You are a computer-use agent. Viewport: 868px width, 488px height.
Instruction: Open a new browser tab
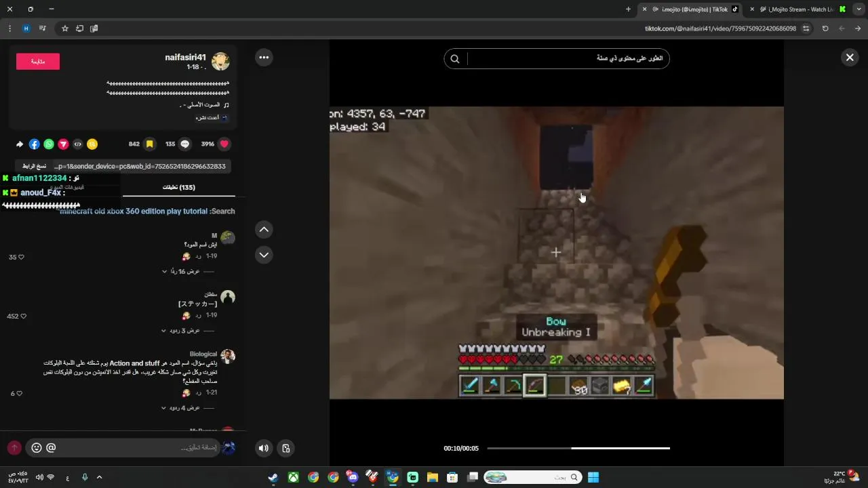tap(628, 9)
